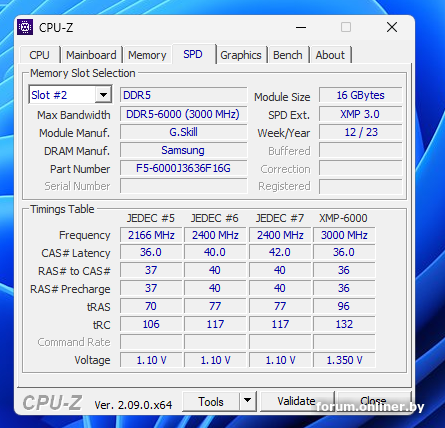
Task: Switch to the CPU tab
Action: point(40,55)
